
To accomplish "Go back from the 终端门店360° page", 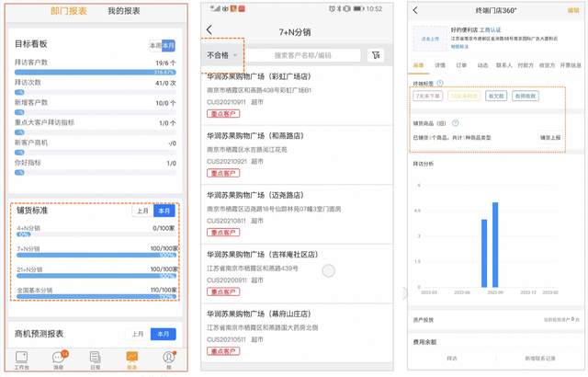I will (x=415, y=11).
